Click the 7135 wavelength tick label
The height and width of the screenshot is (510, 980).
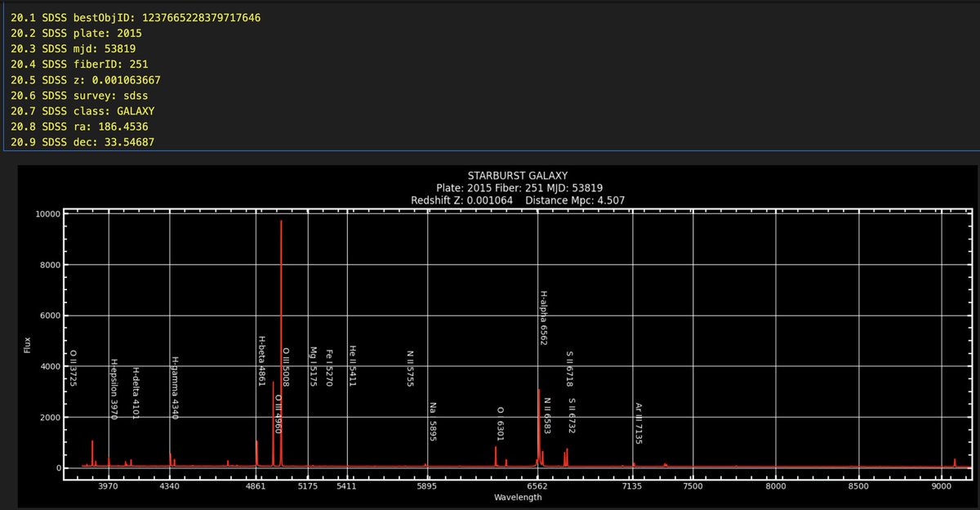point(633,486)
